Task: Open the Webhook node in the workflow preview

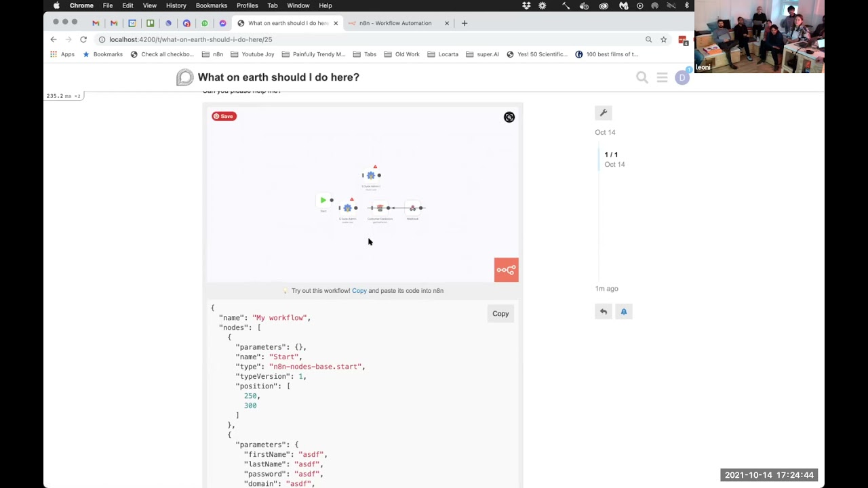Action: coord(412,207)
